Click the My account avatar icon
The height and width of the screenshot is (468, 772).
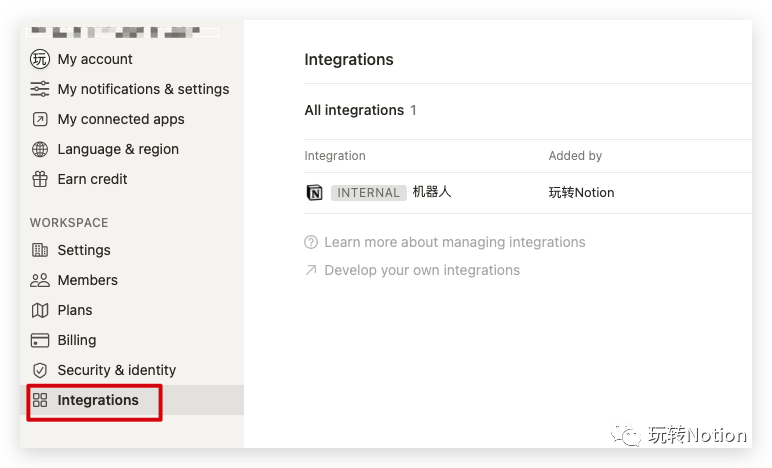40,59
